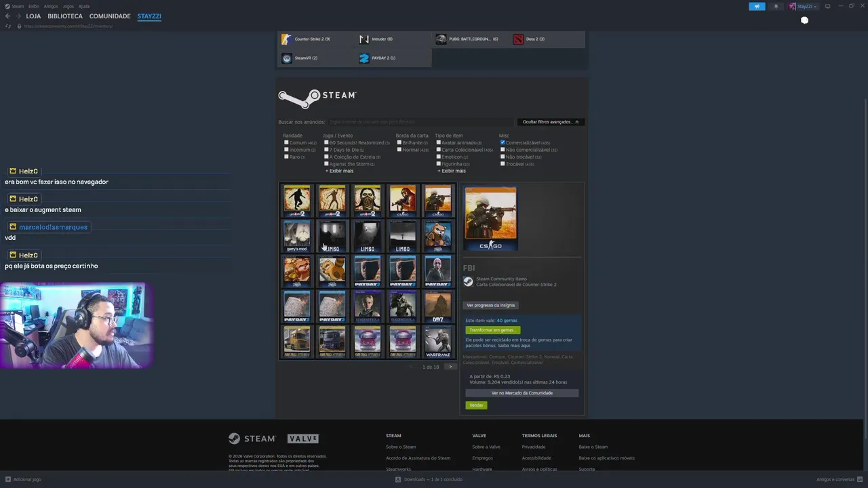Click Ver progresso da insígnia
The image size is (868, 488).
(491, 306)
